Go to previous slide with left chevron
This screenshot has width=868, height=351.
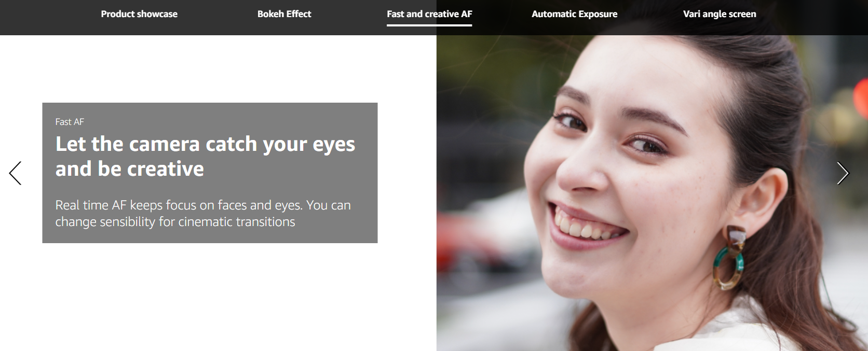pos(16,173)
